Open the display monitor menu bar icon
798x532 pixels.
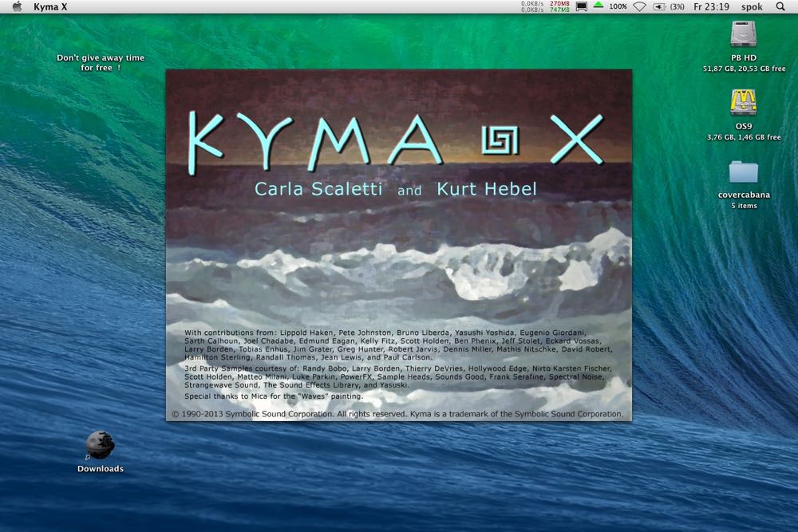tap(581, 6)
